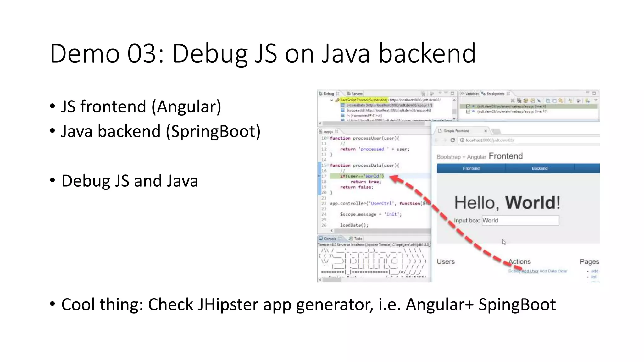
Task: Click the code line loadData();
Action: 354,225
